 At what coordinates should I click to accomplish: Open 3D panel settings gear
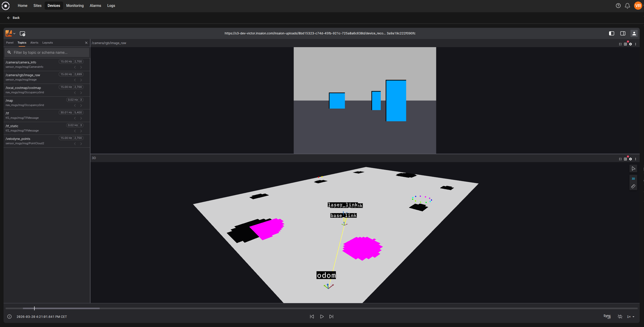pos(630,159)
